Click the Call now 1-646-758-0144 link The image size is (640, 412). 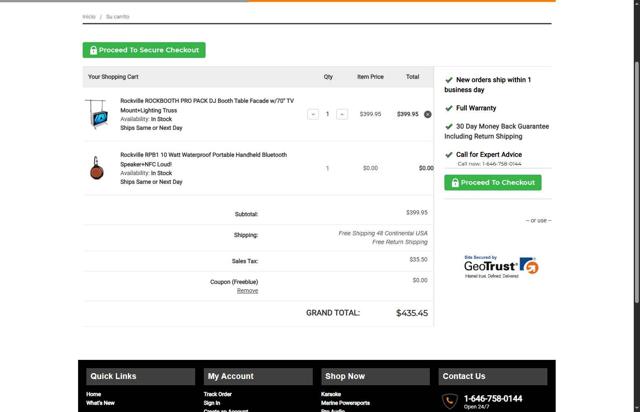coord(489,164)
